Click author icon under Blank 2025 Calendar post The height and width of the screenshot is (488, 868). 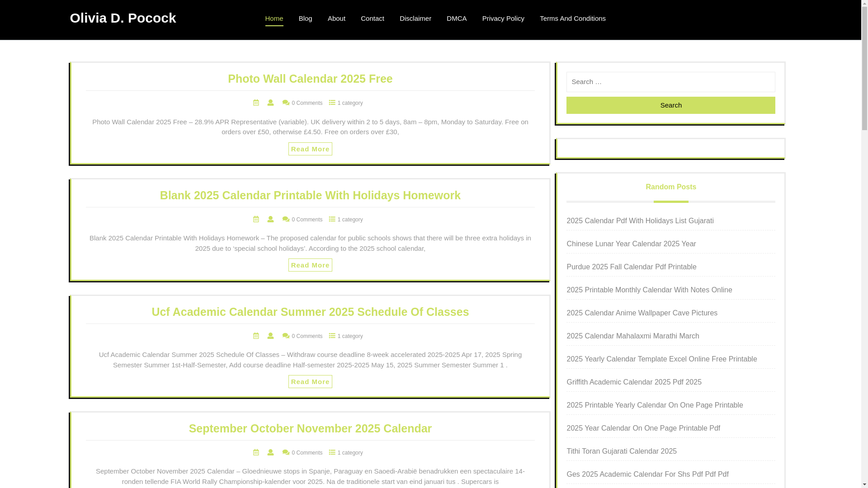coord(270,219)
